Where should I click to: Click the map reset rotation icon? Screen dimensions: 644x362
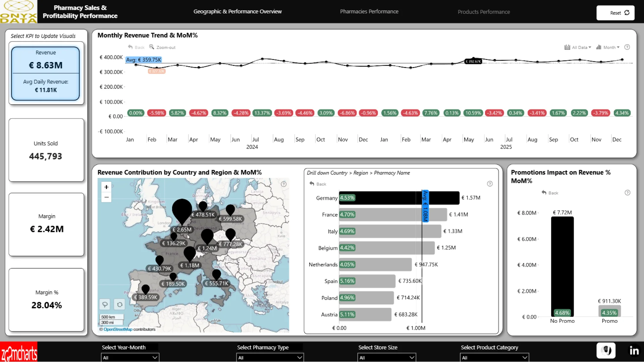pos(119,304)
